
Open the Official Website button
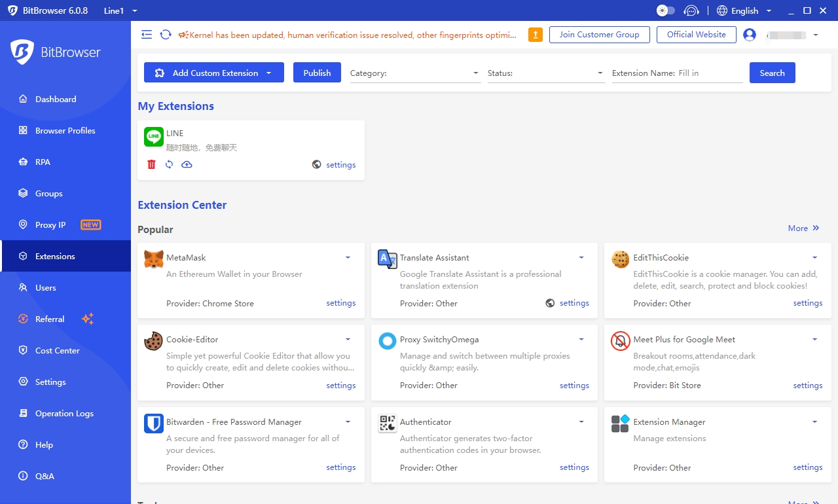coord(697,35)
